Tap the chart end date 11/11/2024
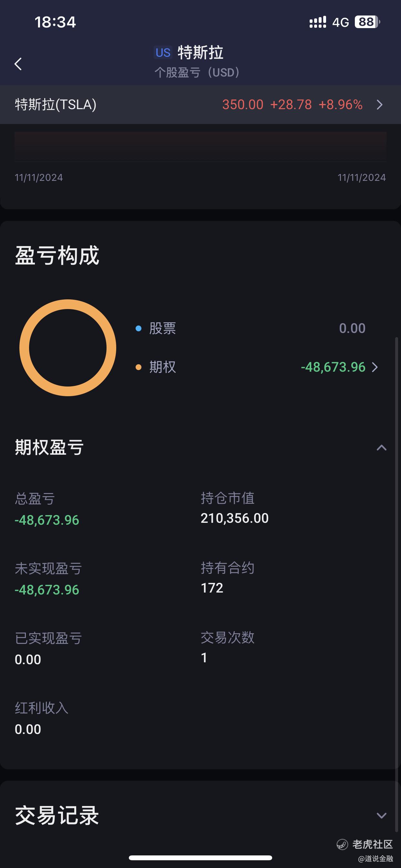 (x=362, y=178)
